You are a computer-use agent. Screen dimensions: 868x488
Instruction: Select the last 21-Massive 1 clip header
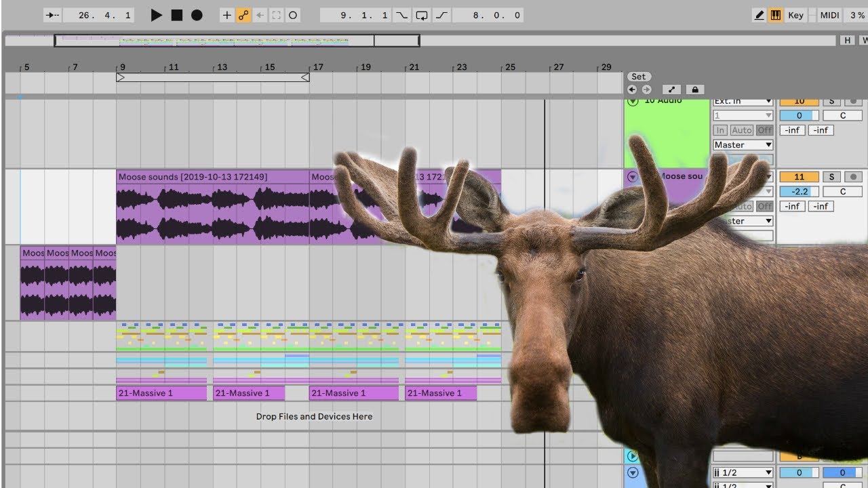tap(441, 393)
